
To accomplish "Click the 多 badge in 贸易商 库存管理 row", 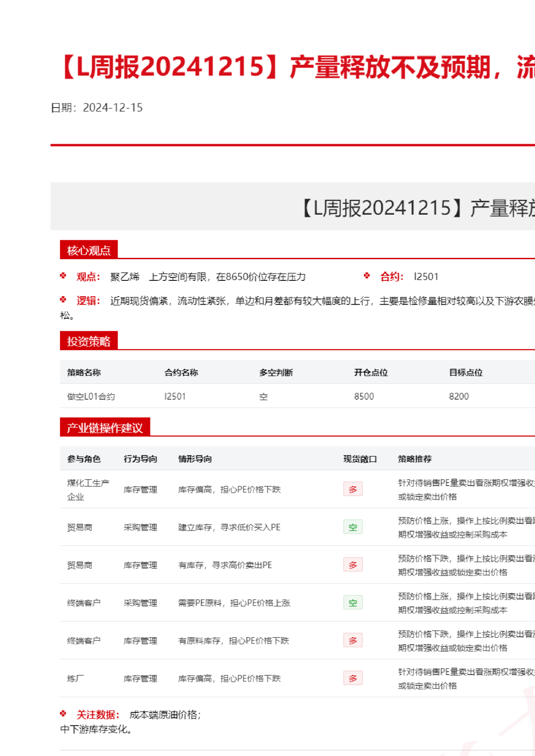I will click(x=353, y=565).
